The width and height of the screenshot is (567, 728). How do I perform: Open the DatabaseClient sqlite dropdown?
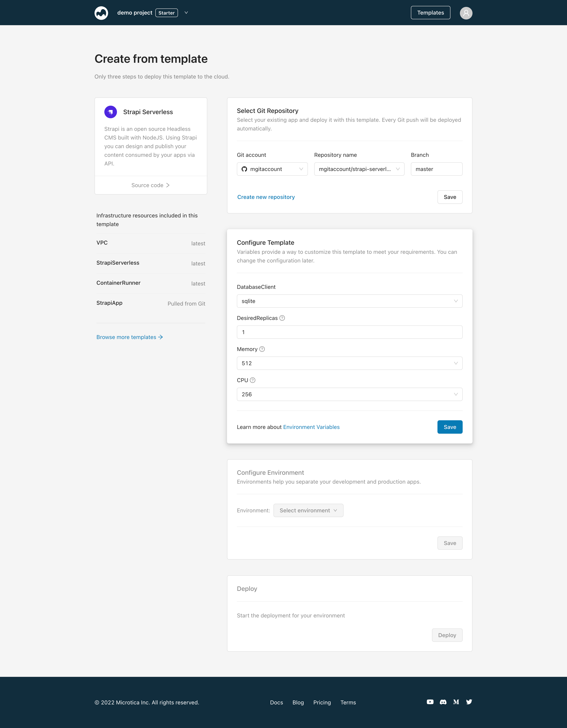[x=349, y=301]
